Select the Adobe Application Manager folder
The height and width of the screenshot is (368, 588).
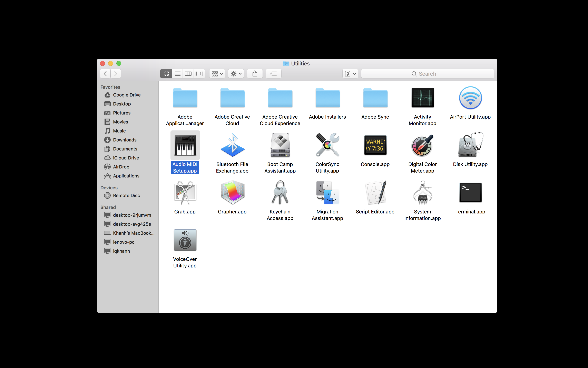click(x=185, y=98)
